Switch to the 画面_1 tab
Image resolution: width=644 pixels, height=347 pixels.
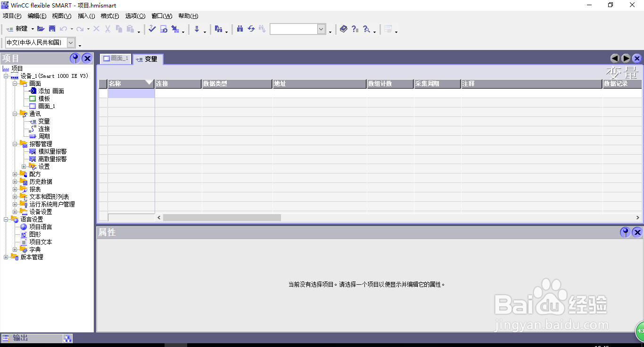[116, 58]
